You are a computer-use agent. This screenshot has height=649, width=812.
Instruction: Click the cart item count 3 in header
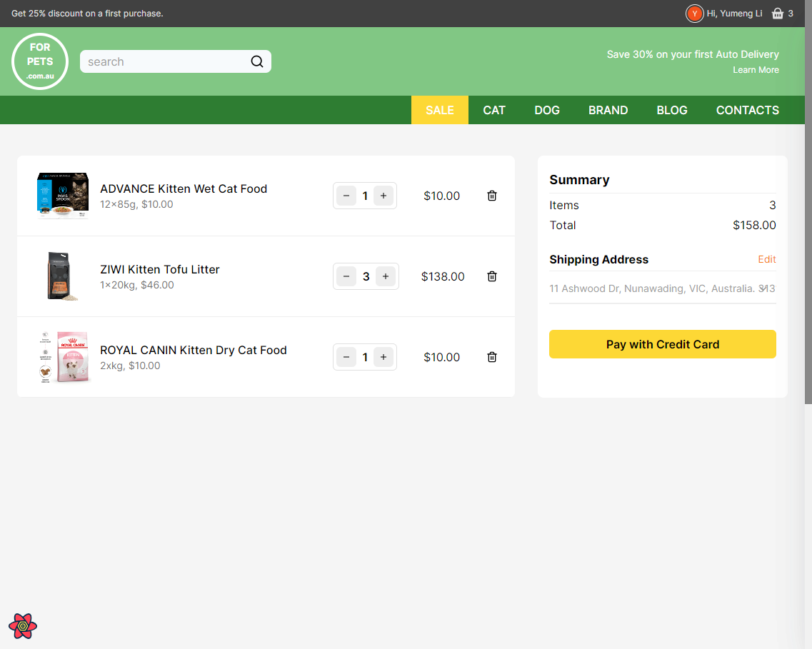point(791,14)
